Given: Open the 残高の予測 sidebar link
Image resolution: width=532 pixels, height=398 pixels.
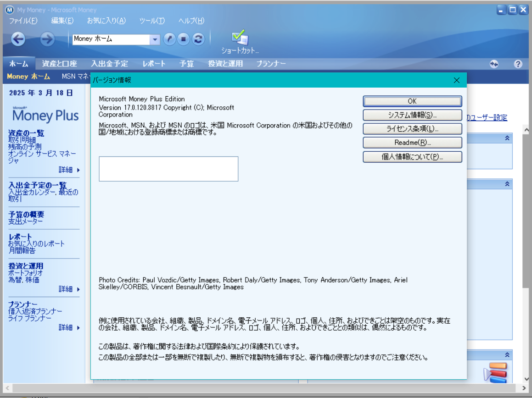Looking at the screenshot, I should (25, 146).
